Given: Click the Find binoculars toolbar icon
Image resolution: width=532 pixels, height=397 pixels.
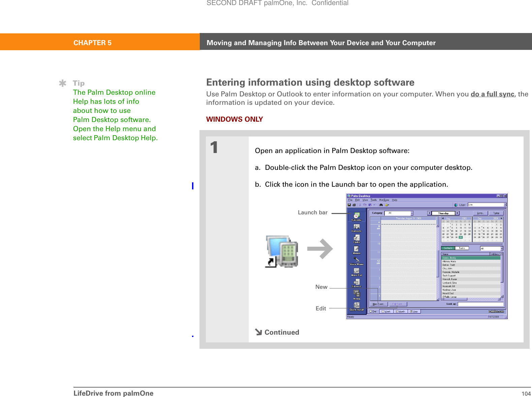Looking at the screenshot, I should click(381, 205).
